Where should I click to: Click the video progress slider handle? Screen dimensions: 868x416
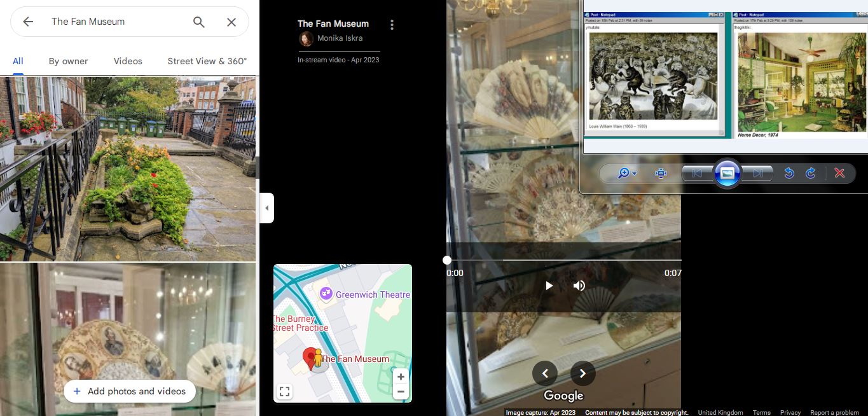447,260
